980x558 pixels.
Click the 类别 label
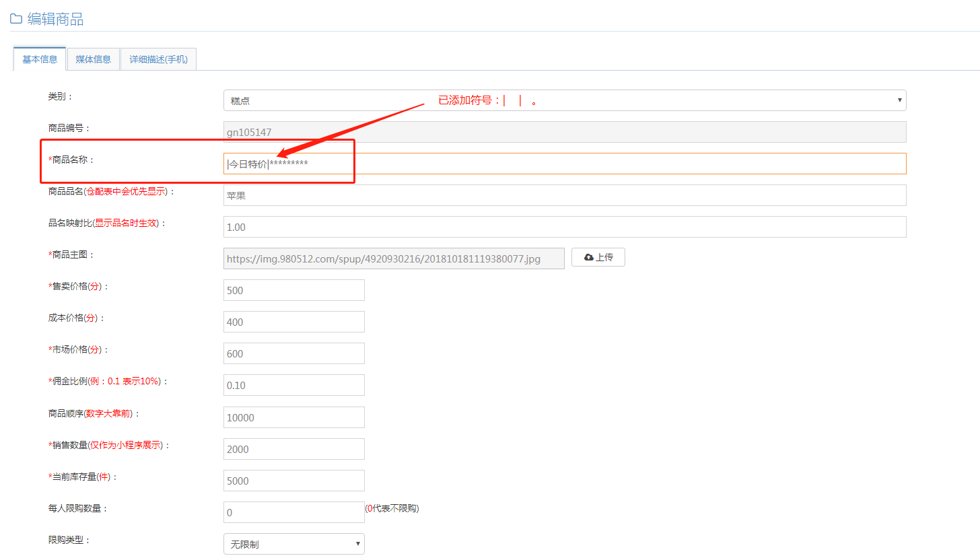pyautogui.click(x=61, y=96)
